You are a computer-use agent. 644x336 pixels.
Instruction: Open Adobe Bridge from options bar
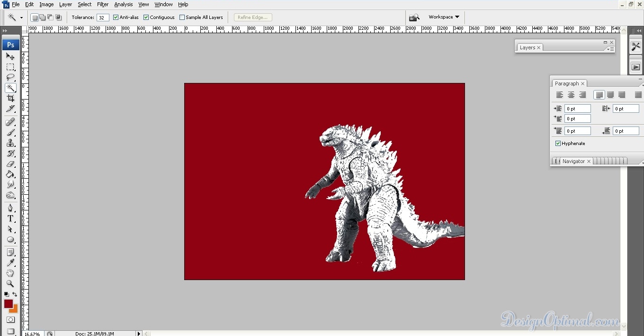414,18
